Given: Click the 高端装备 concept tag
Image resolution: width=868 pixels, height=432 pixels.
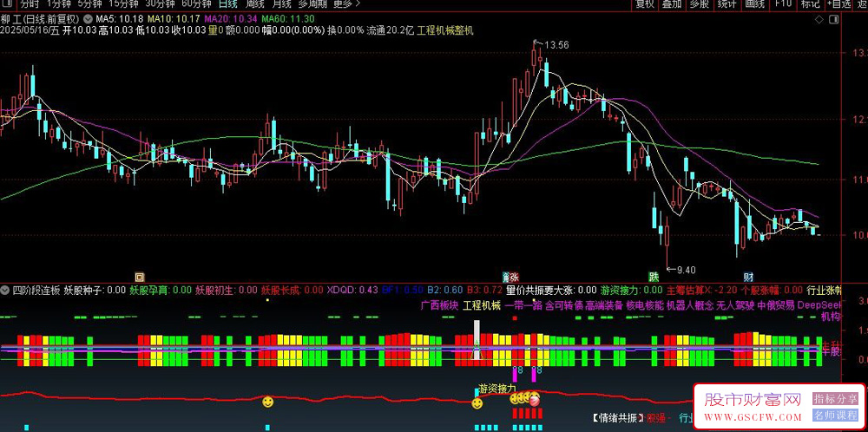Looking at the screenshot, I should [x=604, y=304].
